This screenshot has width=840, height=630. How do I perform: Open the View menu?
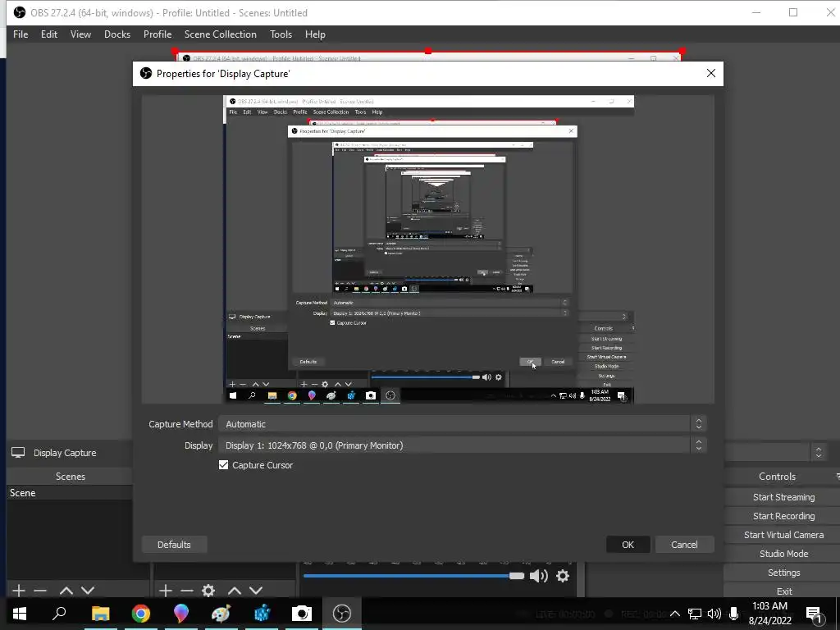point(80,34)
